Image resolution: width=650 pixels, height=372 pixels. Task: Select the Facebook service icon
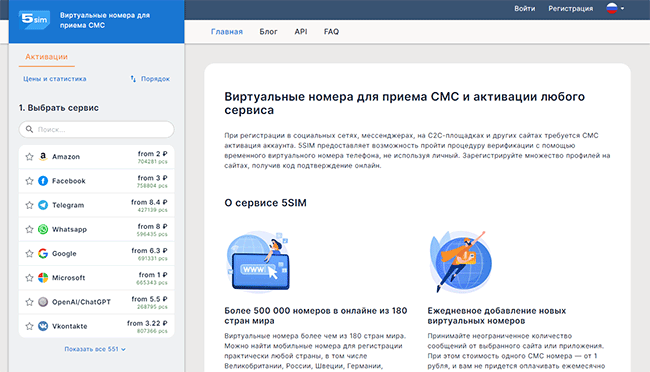pyautogui.click(x=43, y=181)
